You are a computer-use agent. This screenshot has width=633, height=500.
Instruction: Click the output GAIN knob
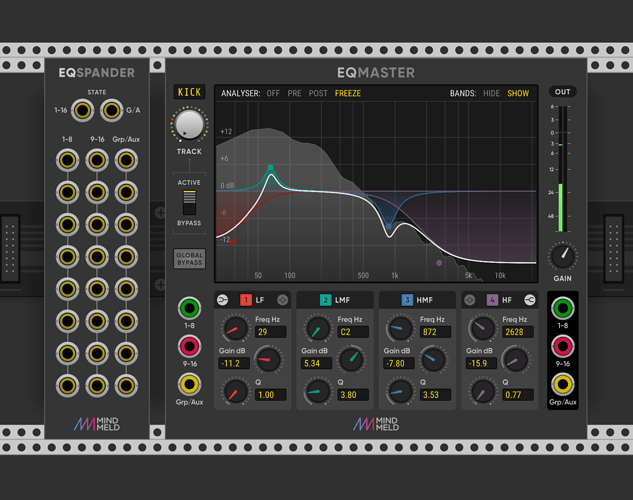click(562, 256)
